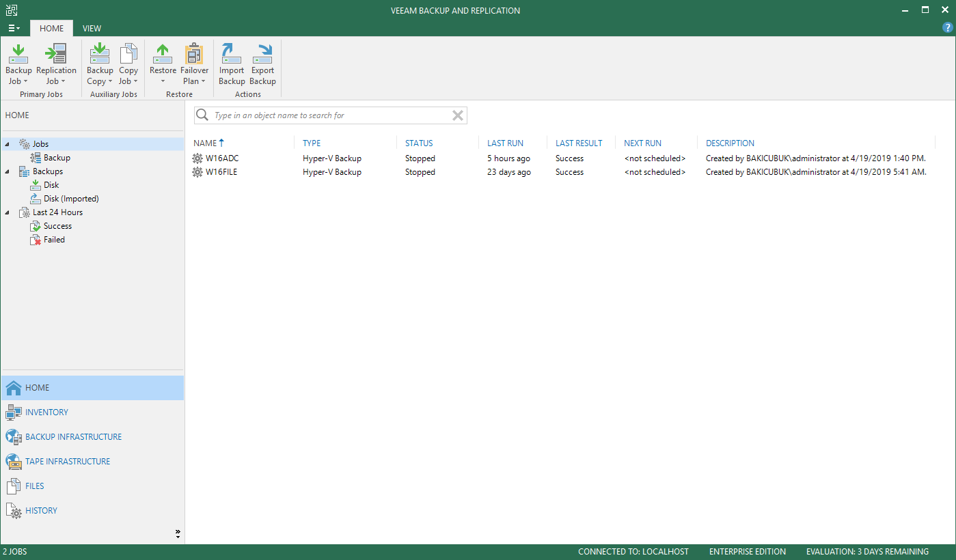
Task: Click 'ENTERPRISE EDITION' in status bar
Action: point(748,552)
